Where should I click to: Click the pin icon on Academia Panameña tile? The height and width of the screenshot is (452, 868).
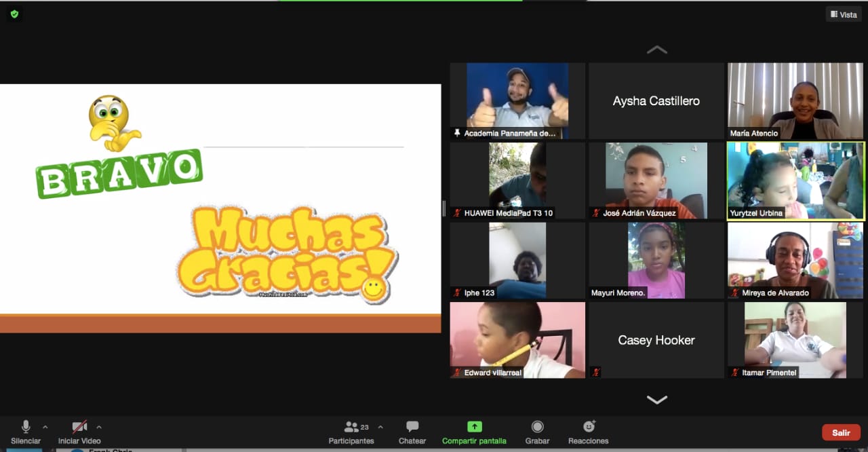point(458,134)
